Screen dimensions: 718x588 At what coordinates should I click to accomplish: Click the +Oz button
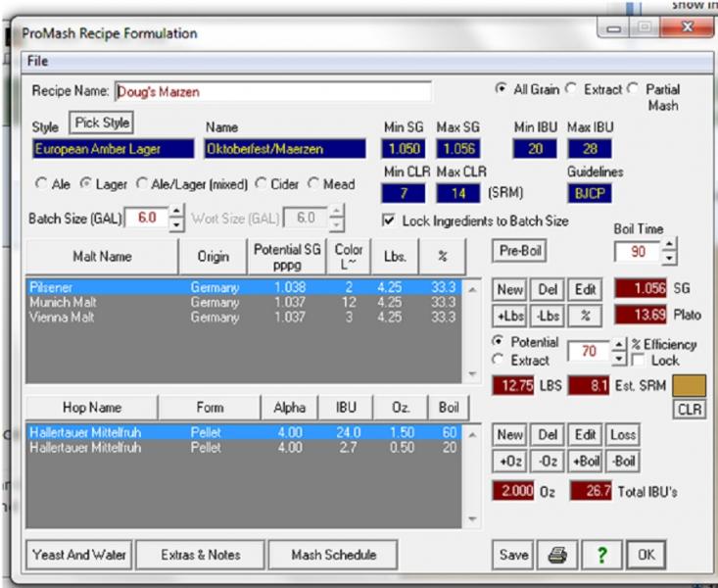coord(509,461)
